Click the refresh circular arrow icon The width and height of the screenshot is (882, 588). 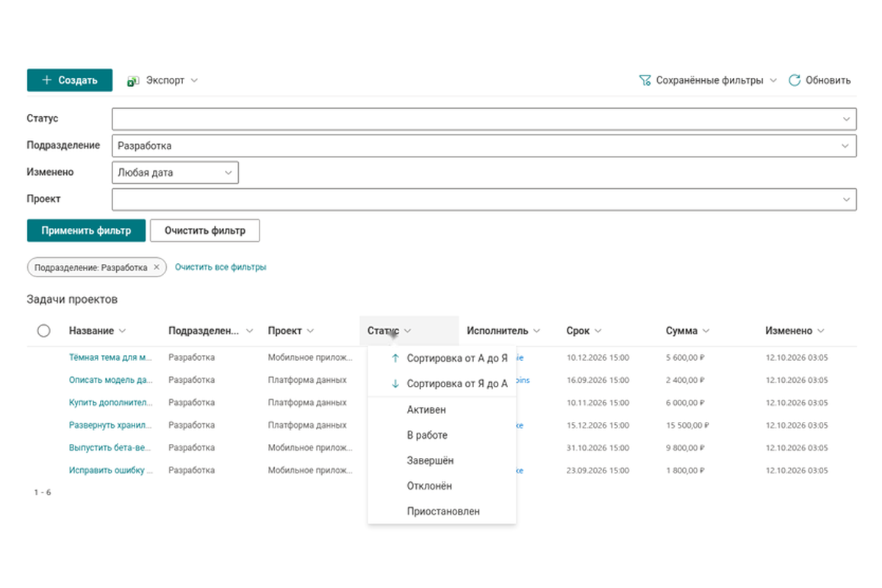pos(794,80)
